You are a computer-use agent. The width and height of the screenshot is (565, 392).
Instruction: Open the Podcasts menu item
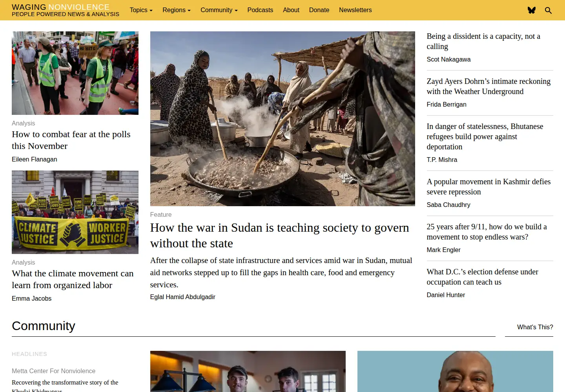[x=260, y=10]
